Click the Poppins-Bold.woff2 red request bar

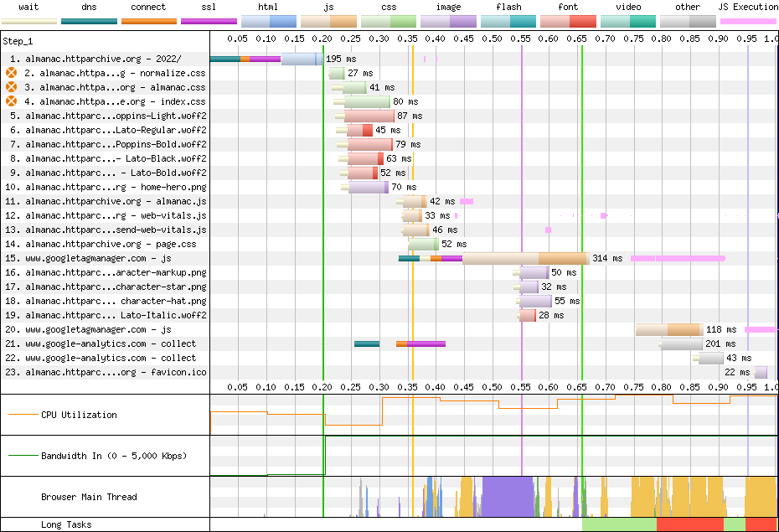tap(370, 144)
